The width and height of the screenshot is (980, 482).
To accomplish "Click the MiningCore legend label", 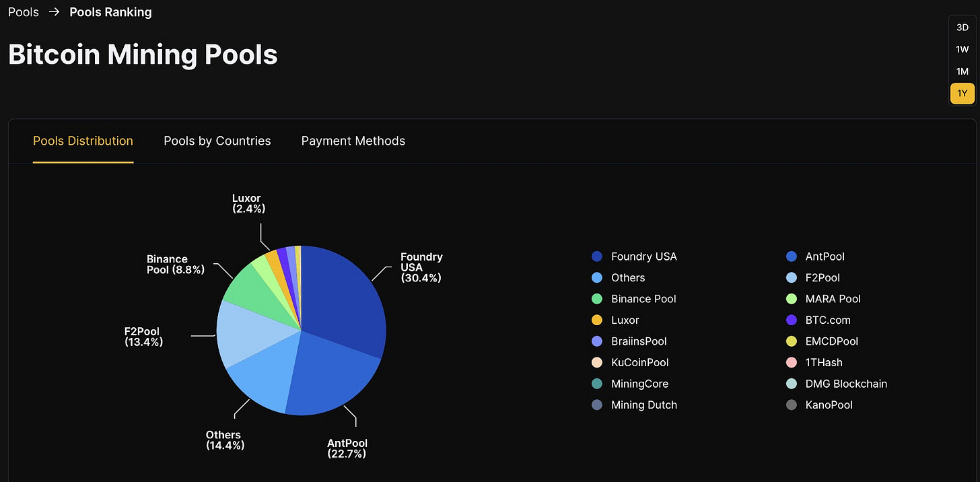I will click(640, 384).
